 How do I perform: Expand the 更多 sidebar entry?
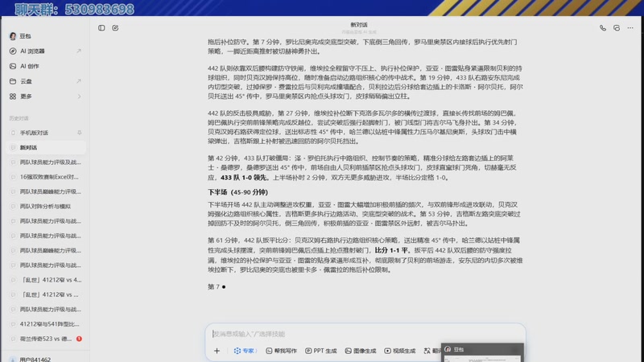(45, 97)
